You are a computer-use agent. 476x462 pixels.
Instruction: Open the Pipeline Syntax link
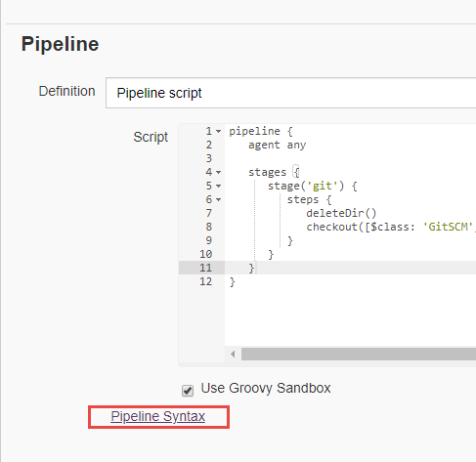158,416
